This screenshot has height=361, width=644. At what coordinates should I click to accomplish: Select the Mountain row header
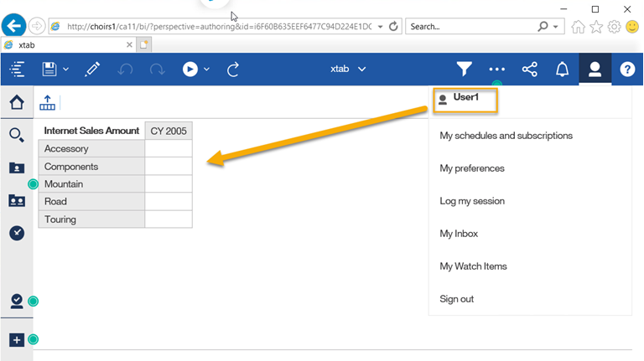(91, 184)
